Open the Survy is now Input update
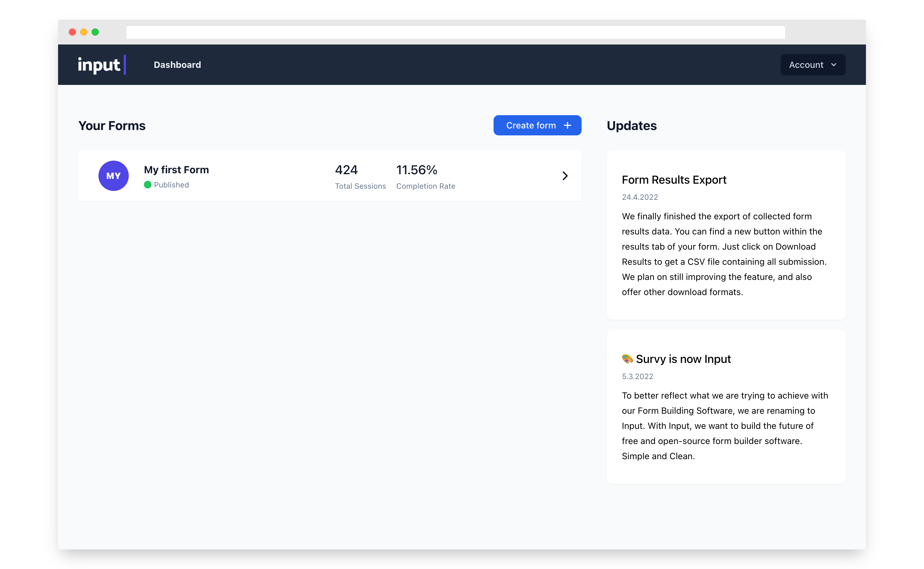Viewport: 924px width, 569px height. pos(683,359)
